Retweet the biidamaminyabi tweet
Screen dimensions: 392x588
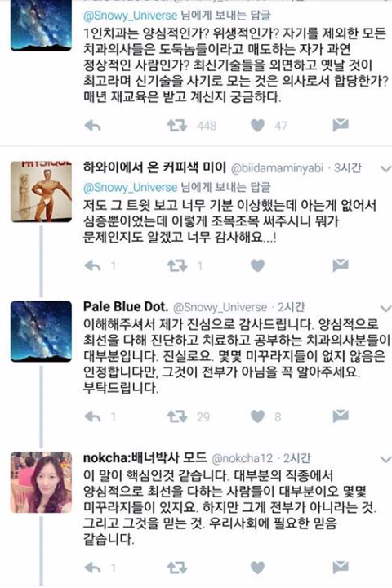point(176,266)
